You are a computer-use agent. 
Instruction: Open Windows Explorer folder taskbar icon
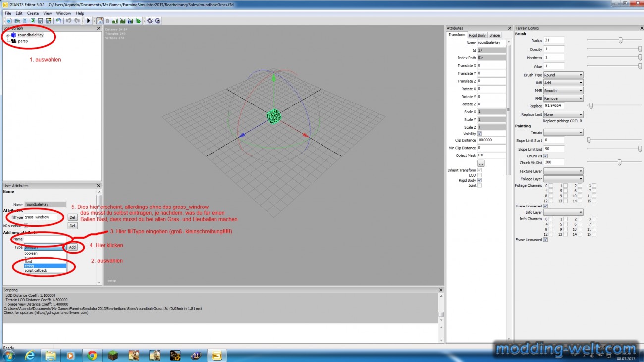point(50,356)
